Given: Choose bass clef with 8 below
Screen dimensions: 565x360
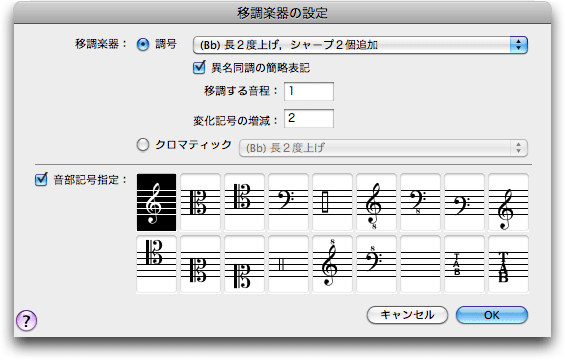Looking at the screenshot, I should tap(420, 202).
